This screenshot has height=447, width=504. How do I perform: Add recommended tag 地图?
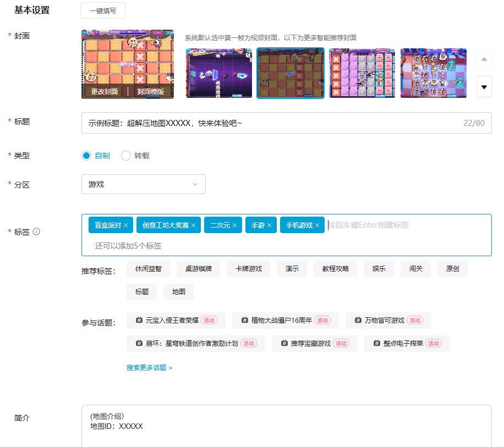178,291
